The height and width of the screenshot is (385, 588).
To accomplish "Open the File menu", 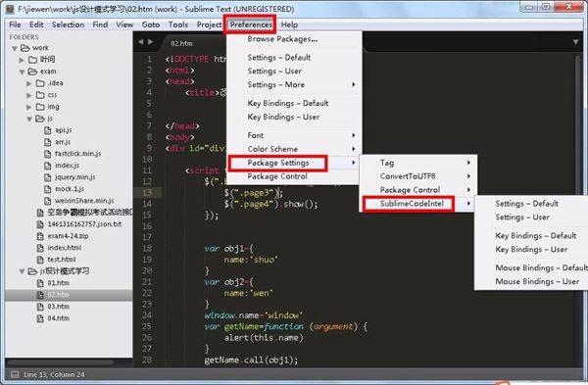I will [x=15, y=24].
